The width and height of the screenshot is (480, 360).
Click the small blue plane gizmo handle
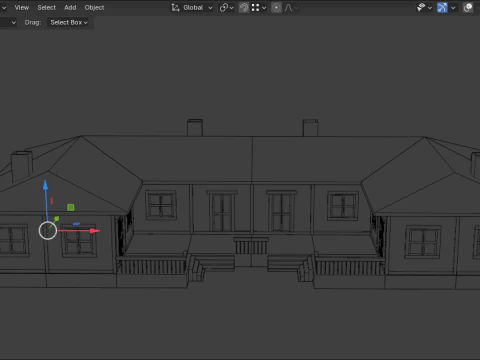[76, 224]
